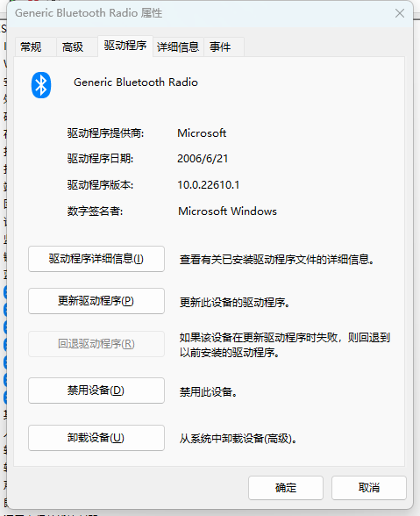The width and height of the screenshot is (420, 516).
Task: Click the 驱动程序详细信息(I) button
Action: [96, 259]
